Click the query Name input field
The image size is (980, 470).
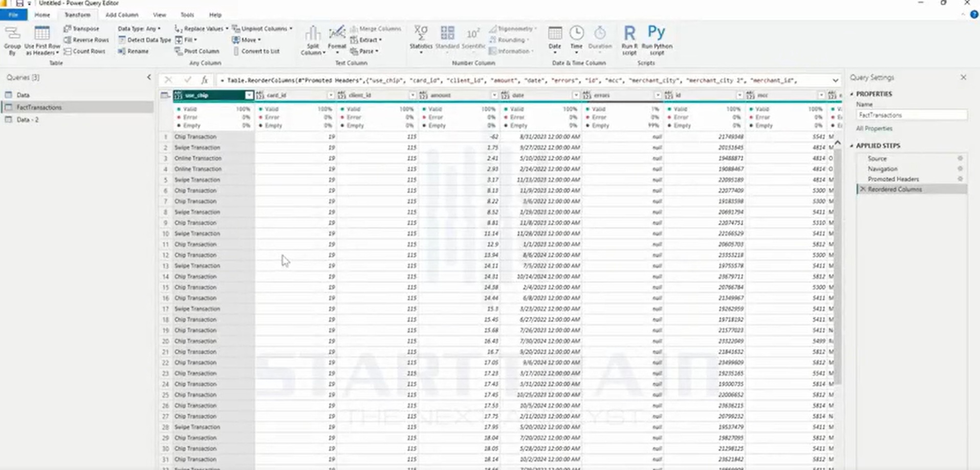(x=911, y=115)
